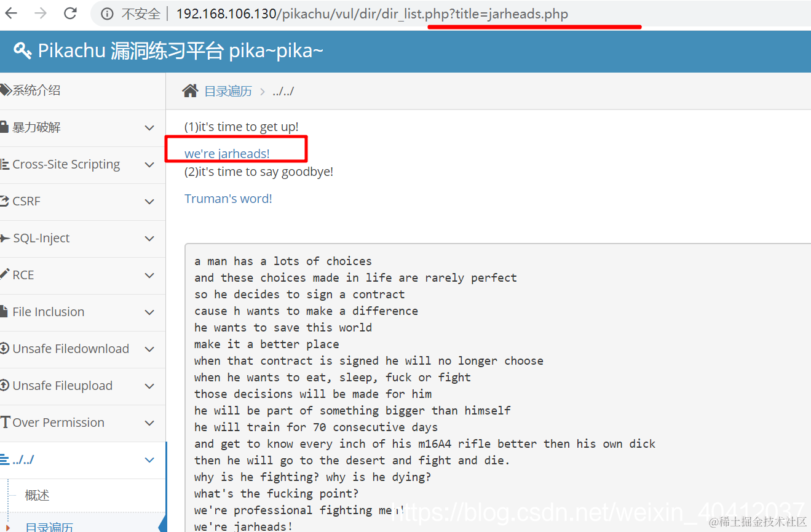The image size is (811, 532).
Task: Click breadcrumb text ../../
Action: tap(283, 91)
